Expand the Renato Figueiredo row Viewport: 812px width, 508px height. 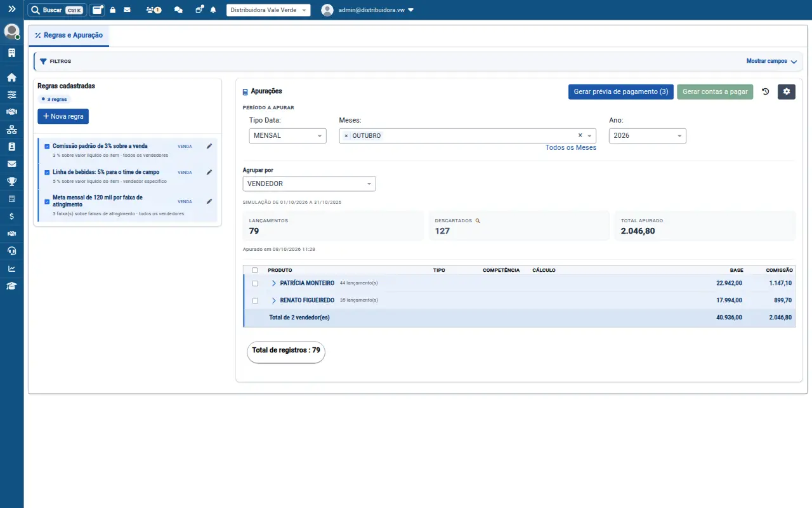coord(274,300)
